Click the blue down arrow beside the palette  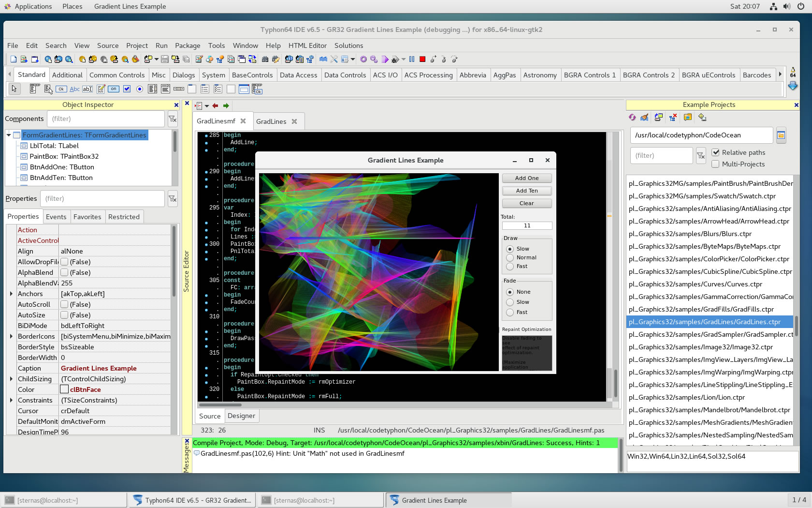coord(793,86)
